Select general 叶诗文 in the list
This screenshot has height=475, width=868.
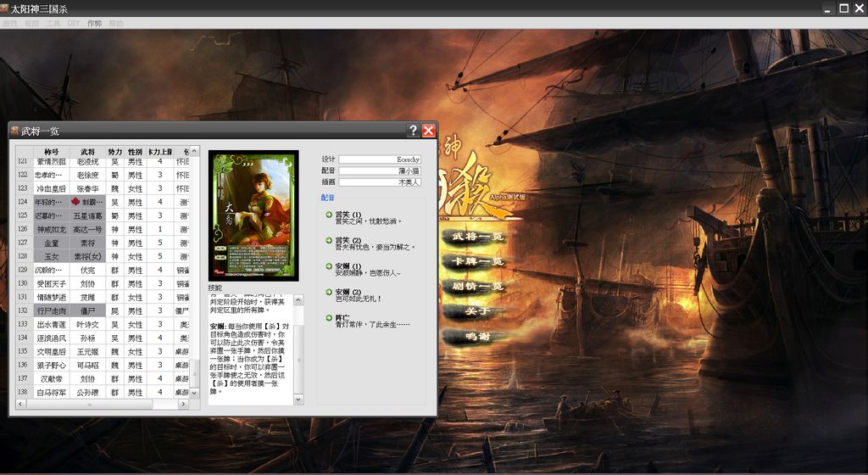[87, 324]
